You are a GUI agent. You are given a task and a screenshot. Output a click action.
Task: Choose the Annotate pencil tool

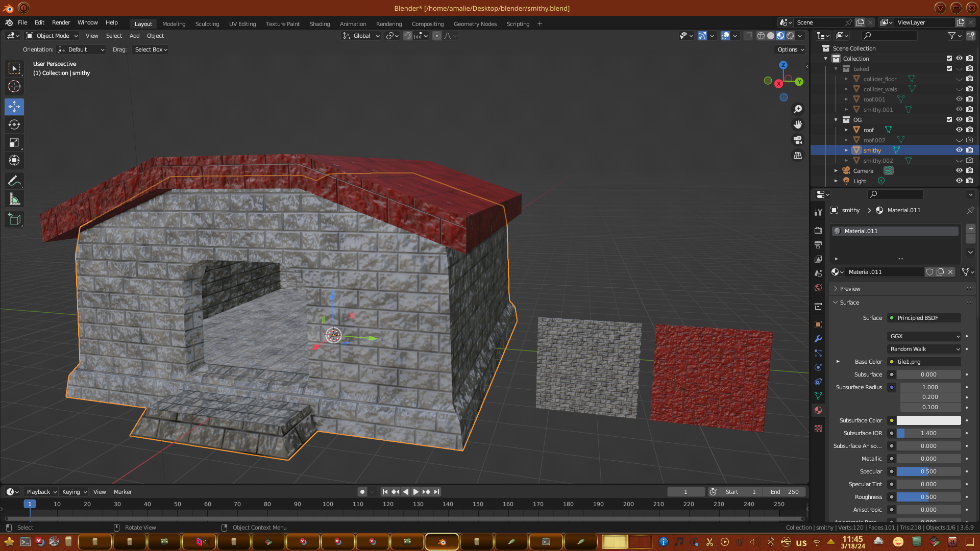pos(14,181)
